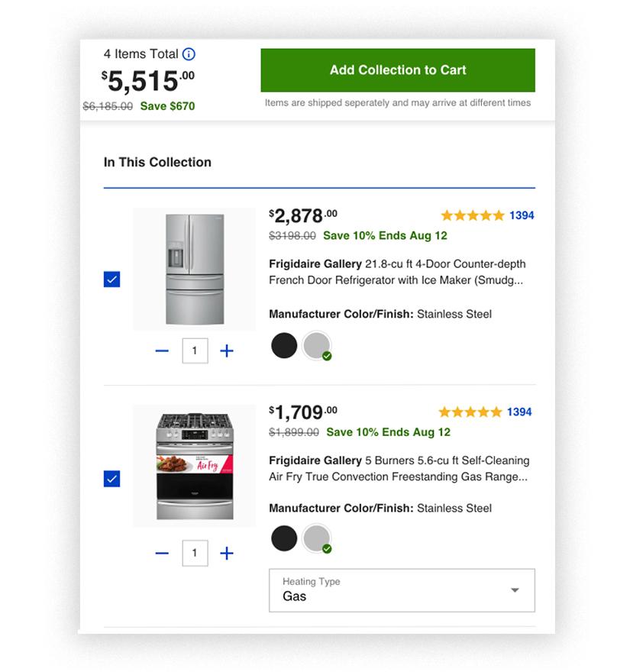Open the 1394 reviews for the refrigerator
The height and width of the screenshot is (672, 617).
522,215
